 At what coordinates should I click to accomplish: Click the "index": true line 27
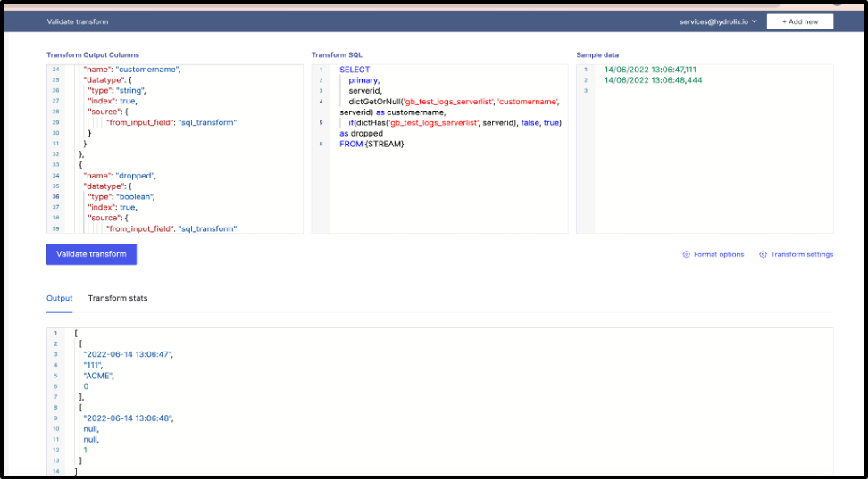(x=113, y=101)
